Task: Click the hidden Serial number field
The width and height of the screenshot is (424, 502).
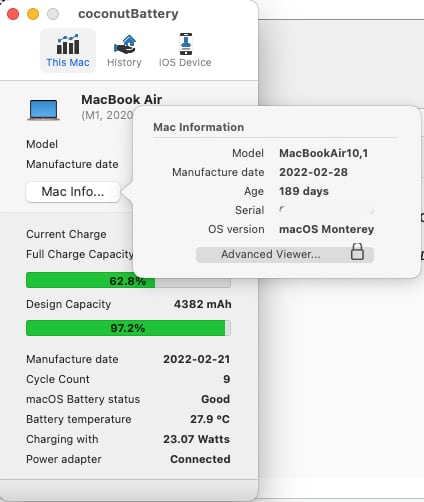Action: [327, 210]
